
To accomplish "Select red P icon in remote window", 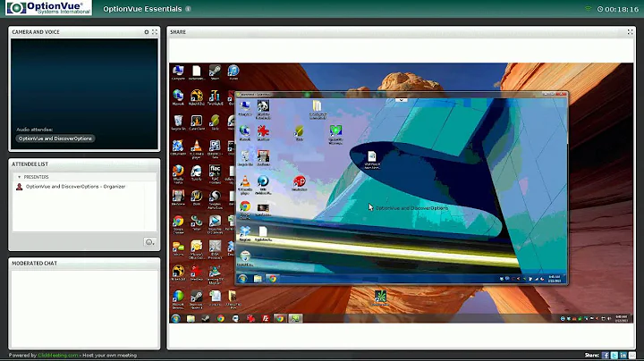I will point(300,183).
